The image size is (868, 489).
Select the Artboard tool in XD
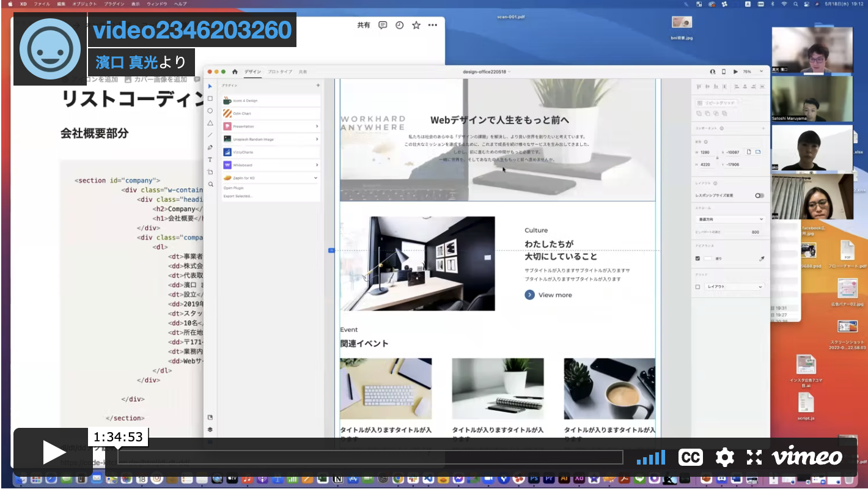(210, 172)
